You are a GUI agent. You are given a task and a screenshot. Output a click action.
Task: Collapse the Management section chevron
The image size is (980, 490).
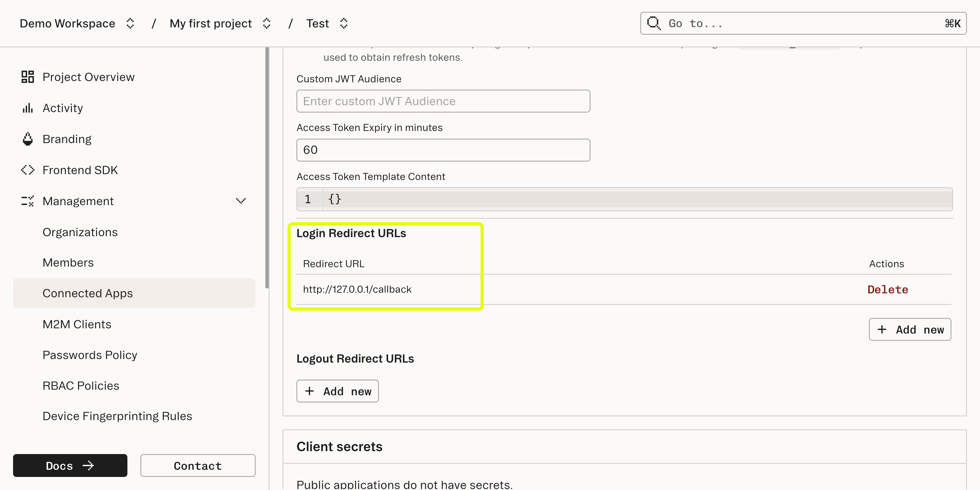(x=241, y=201)
